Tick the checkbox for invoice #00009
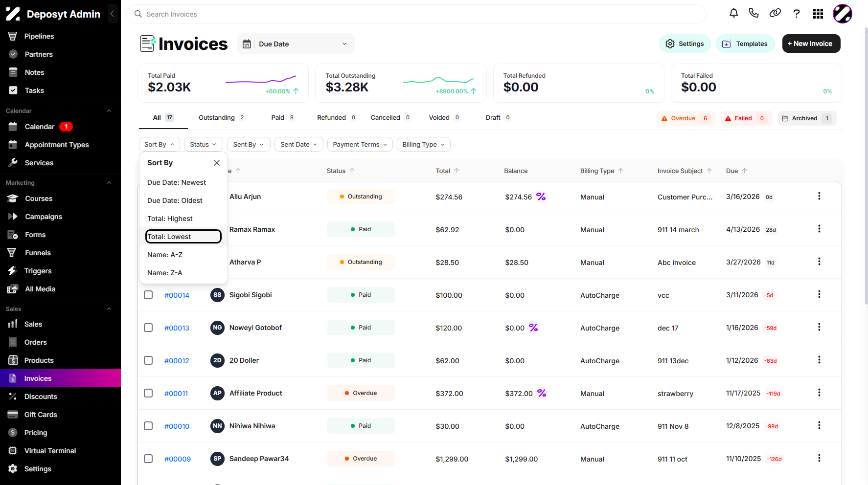The height and width of the screenshot is (485, 868). 148,459
